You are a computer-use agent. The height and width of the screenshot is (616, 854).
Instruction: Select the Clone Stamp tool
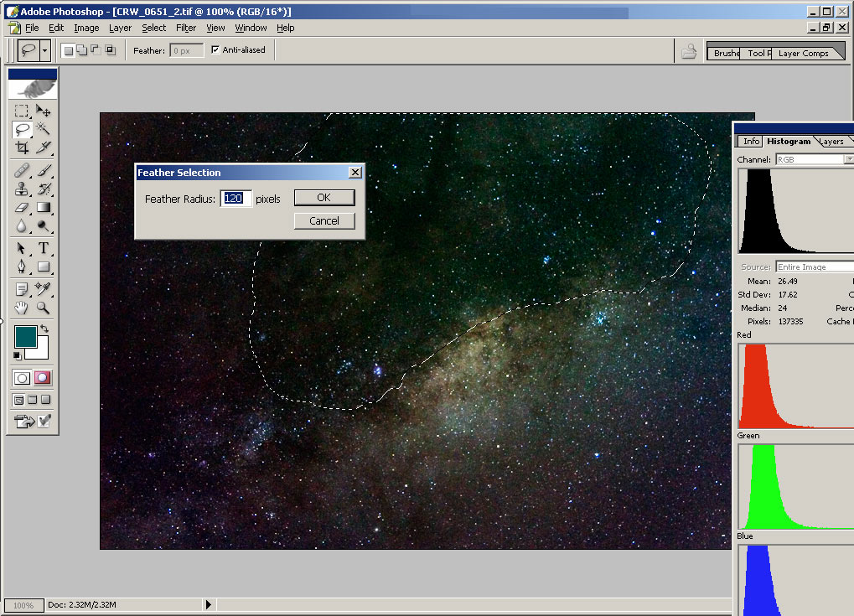[22, 189]
